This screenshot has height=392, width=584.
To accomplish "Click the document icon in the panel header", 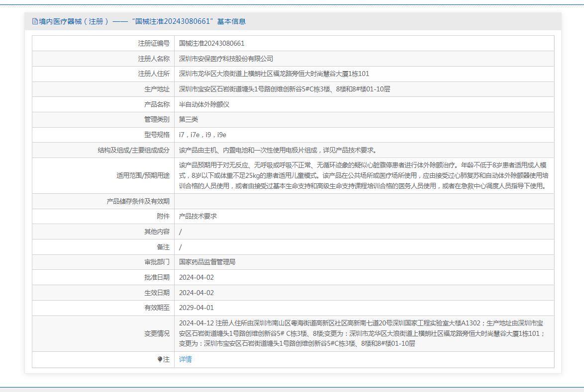I will pyautogui.click(x=35, y=21).
